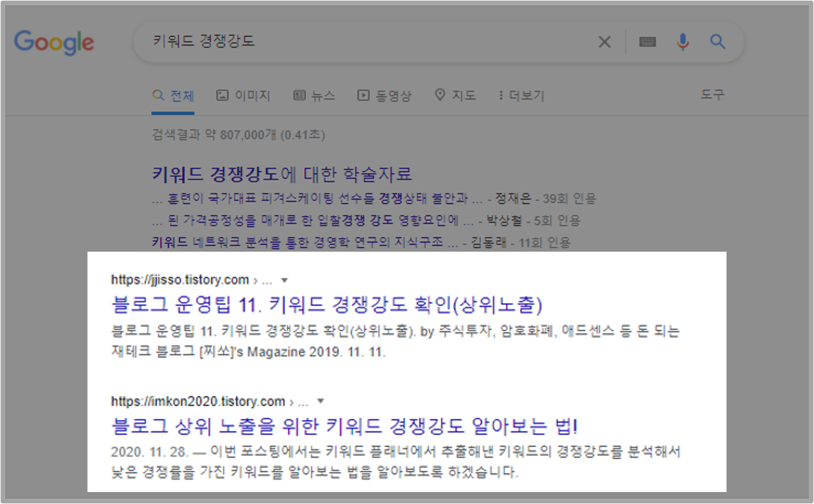Clear the search query with the X icon
Image resolution: width=814 pixels, height=504 pixels.
[x=605, y=42]
